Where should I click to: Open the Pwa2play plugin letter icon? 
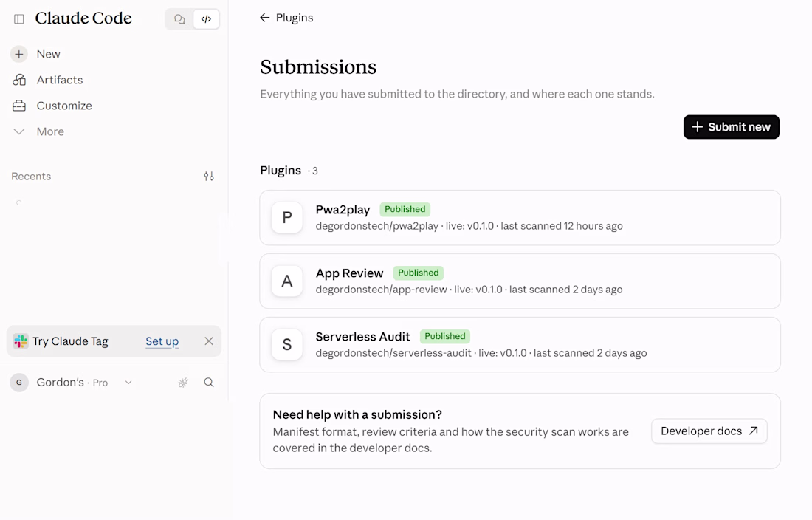click(287, 218)
